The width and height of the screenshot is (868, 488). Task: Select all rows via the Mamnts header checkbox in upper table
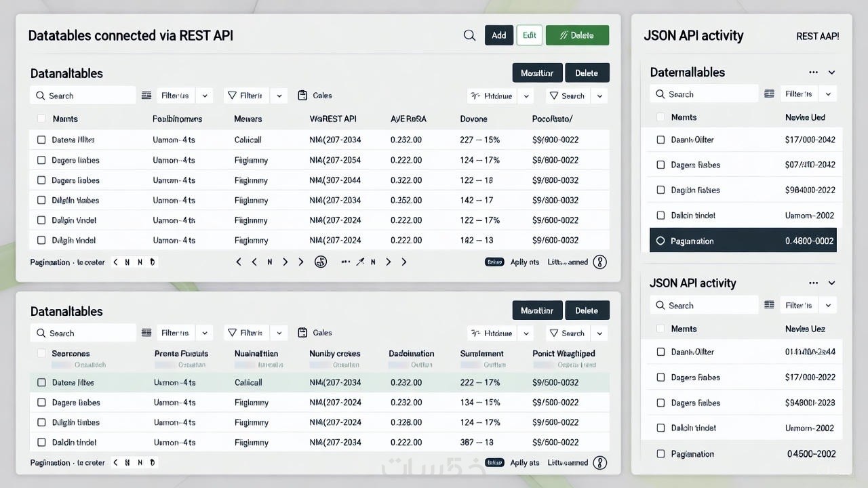click(41, 119)
